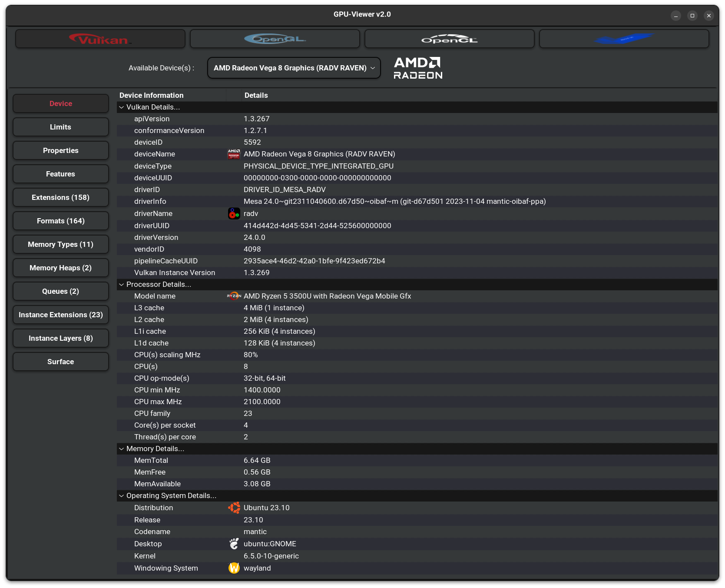Click the radv driver icon on driverName row
This screenshot has width=725, height=588.
(x=234, y=213)
